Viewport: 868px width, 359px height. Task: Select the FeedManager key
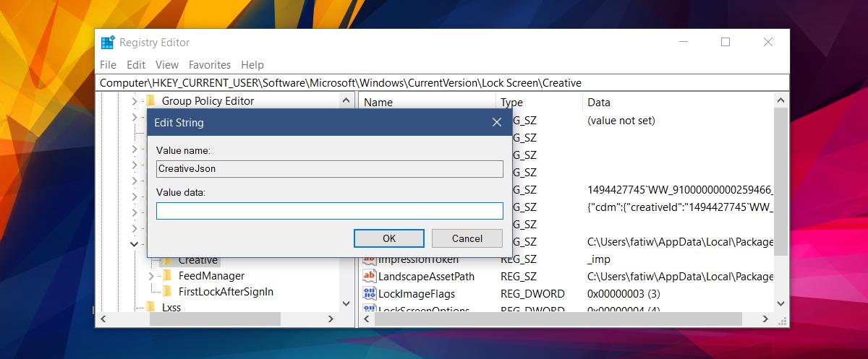211,276
